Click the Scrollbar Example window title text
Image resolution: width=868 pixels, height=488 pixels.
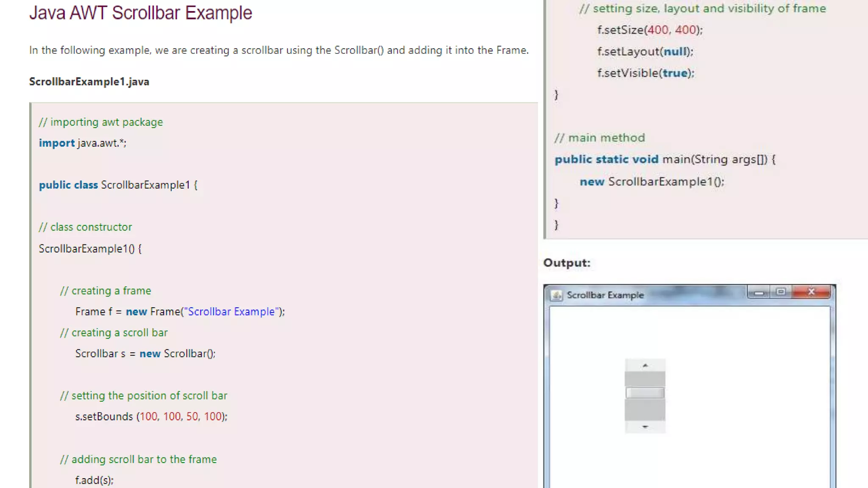click(605, 295)
